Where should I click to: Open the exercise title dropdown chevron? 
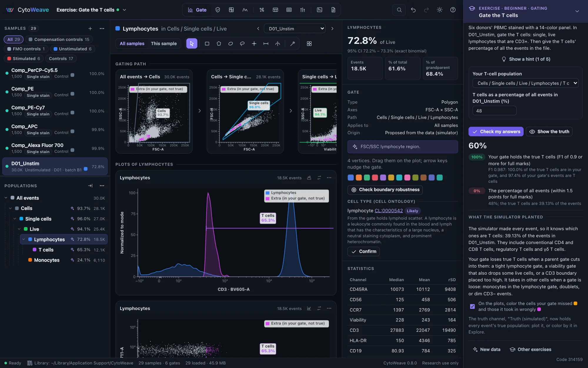pos(124,10)
